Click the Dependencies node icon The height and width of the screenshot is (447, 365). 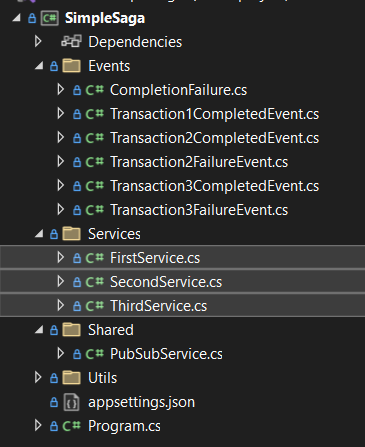coord(71,42)
